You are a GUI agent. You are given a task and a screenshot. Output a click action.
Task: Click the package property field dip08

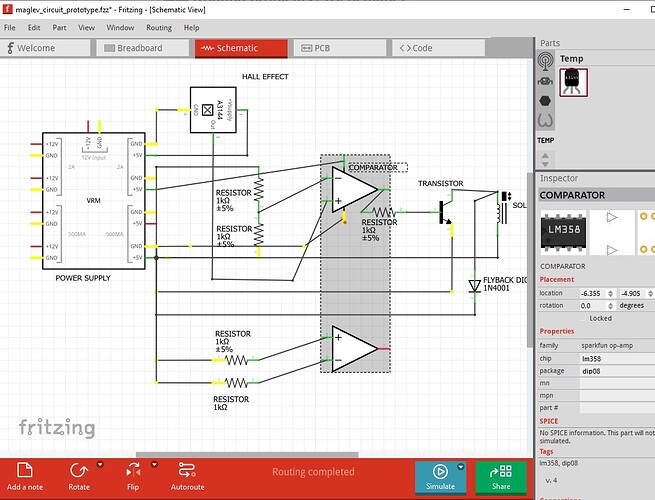(x=617, y=371)
